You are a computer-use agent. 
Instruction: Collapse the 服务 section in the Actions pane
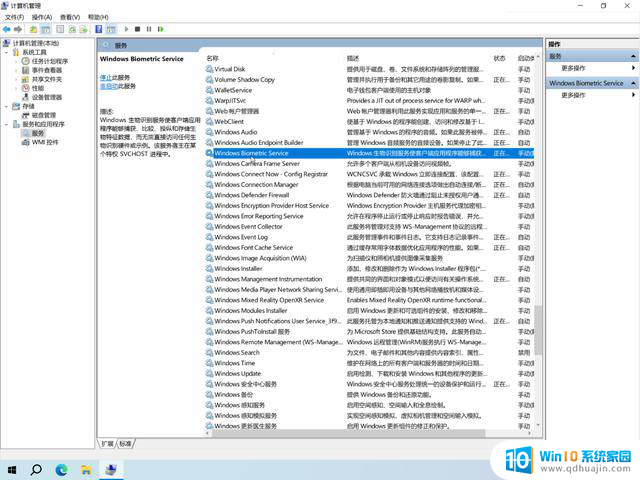coord(633,56)
